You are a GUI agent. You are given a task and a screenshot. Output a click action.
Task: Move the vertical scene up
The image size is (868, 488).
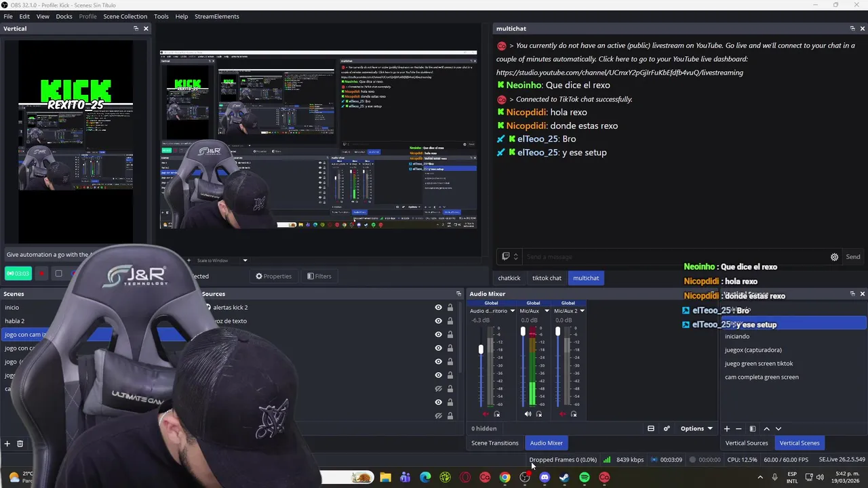pos(766,428)
